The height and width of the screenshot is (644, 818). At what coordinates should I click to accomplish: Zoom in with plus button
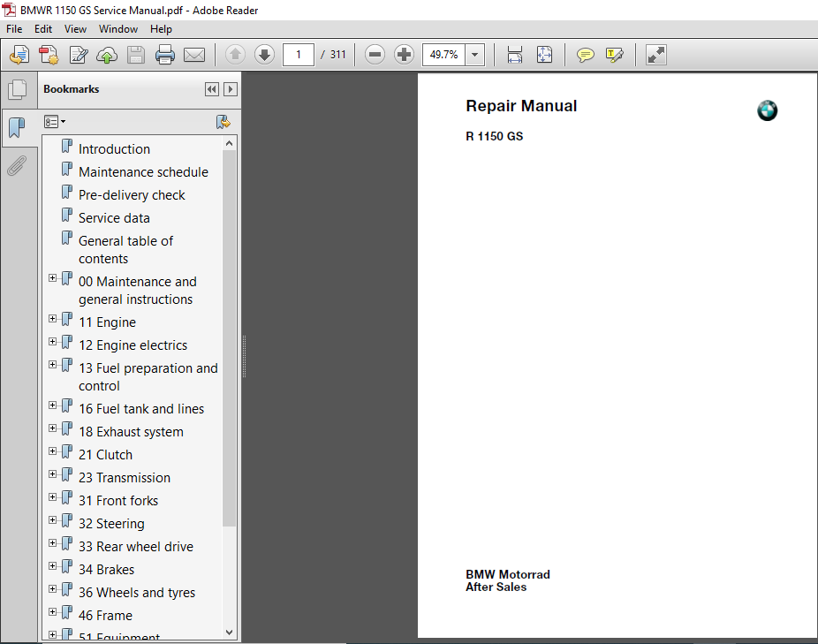(404, 54)
